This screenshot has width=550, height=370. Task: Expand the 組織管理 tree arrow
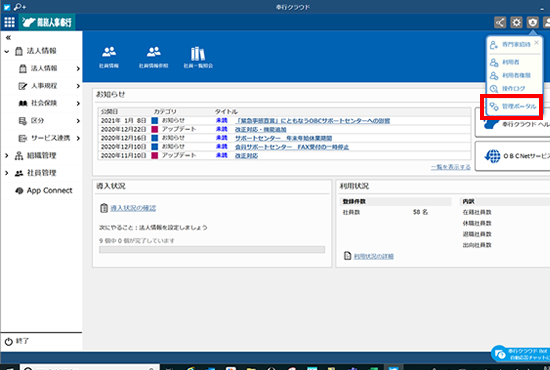7,155
